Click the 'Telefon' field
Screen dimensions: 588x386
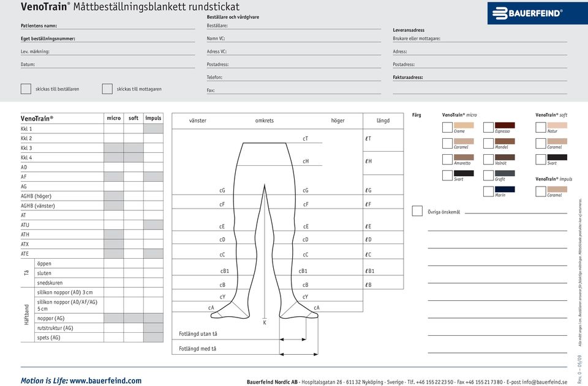293,77
